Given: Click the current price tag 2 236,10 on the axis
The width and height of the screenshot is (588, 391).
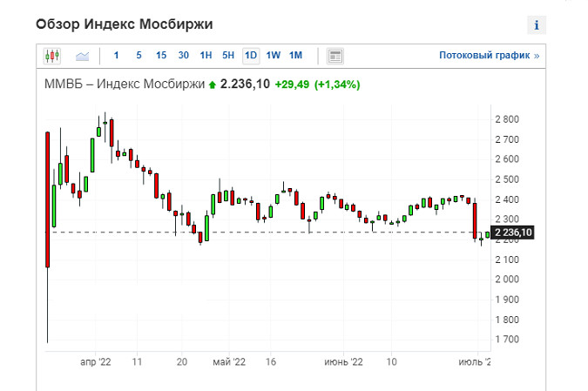Looking at the screenshot, I should (512, 233).
